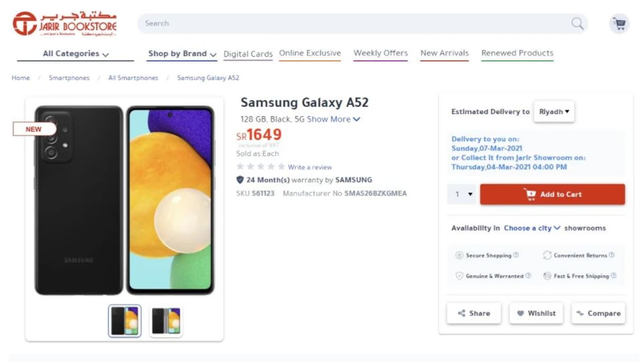Click the Compare button
Viewport: 644px width, 362px height.
pyautogui.click(x=598, y=313)
